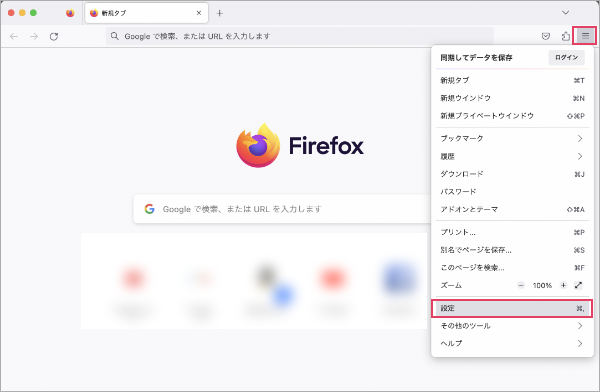Click the ログイン button
The width and height of the screenshot is (600, 392).
coord(566,57)
